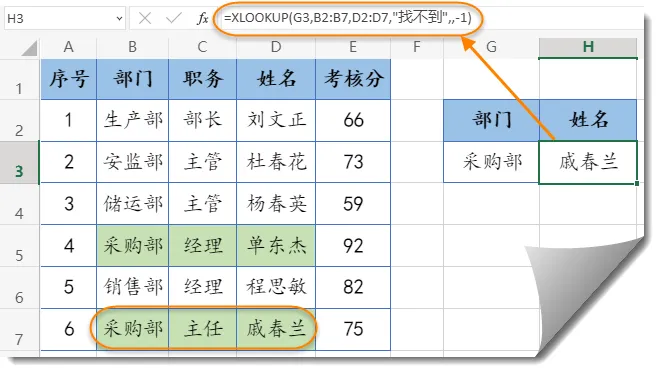This screenshot has width=659, height=372.
Task: Select row 3 header
Action: point(19,162)
